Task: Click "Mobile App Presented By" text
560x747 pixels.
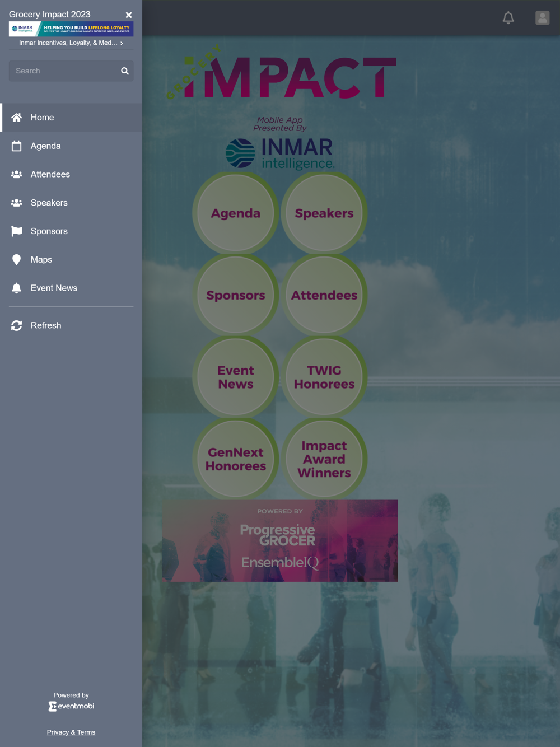Action: (x=280, y=124)
